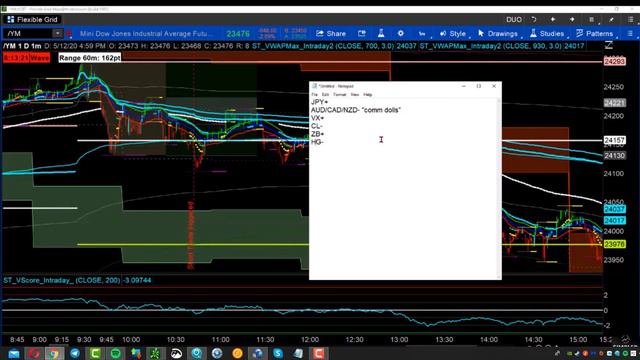Click the detach chart icon beside Share

pos(362,33)
